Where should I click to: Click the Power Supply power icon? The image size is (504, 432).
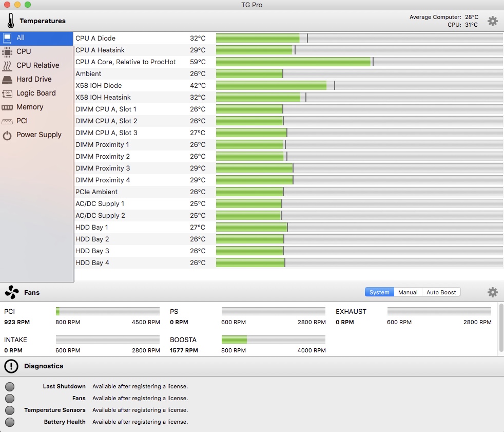[7, 135]
